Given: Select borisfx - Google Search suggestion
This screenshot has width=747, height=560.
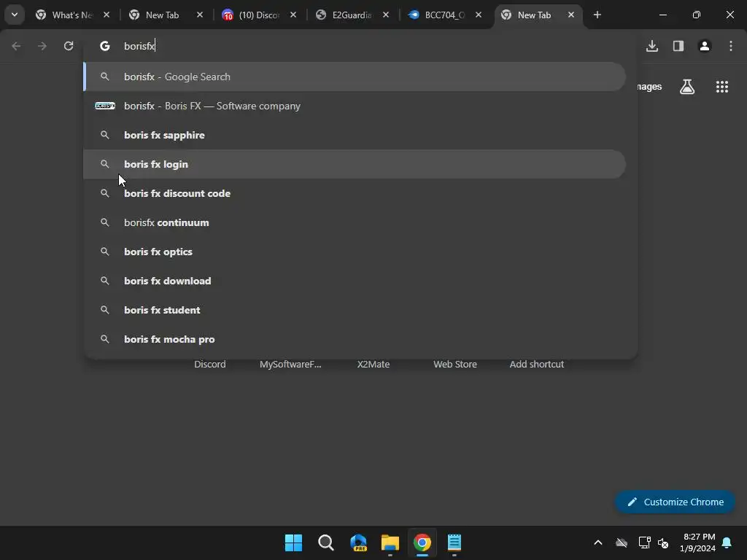Looking at the screenshot, I should click(355, 77).
